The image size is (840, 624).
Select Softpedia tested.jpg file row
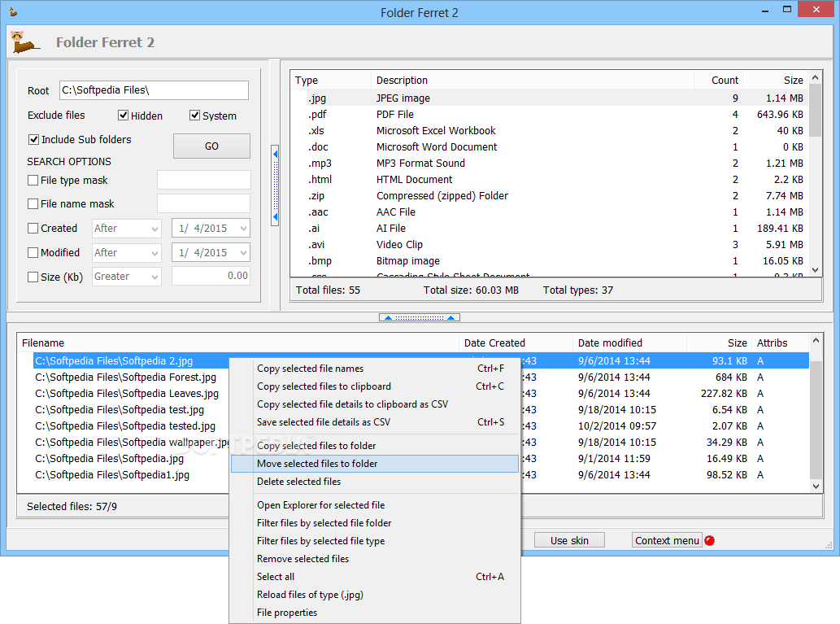pos(125,426)
